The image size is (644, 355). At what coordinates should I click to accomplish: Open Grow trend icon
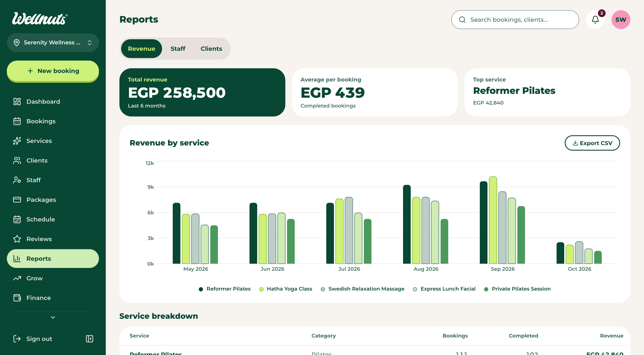click(x=17, y=278)
